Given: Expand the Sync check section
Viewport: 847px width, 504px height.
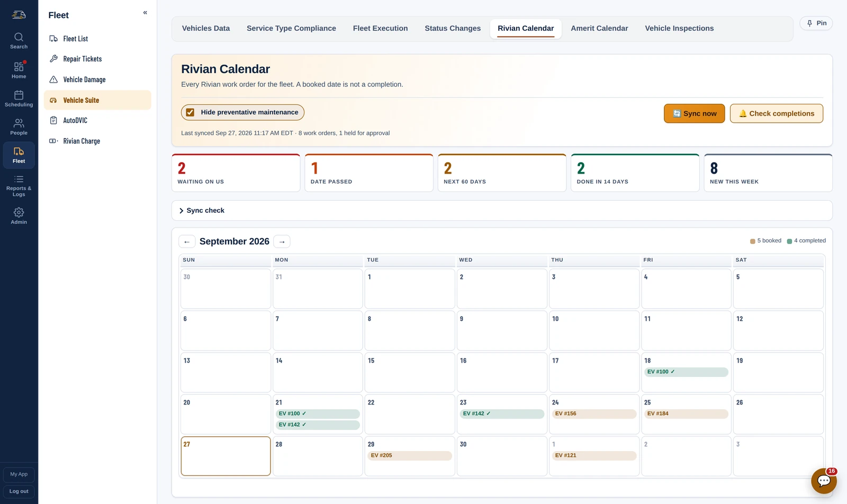Looking at the screenshot, I should pos(502,211).
